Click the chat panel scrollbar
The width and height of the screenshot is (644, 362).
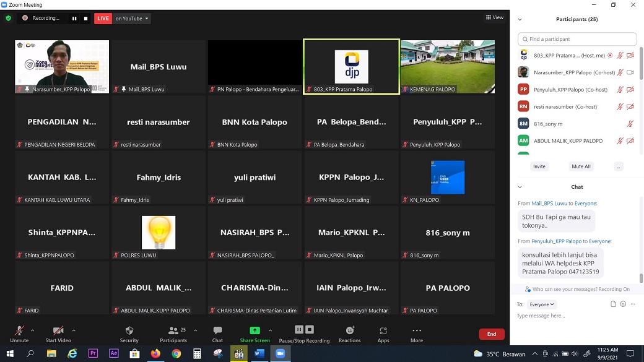point(641,278)
